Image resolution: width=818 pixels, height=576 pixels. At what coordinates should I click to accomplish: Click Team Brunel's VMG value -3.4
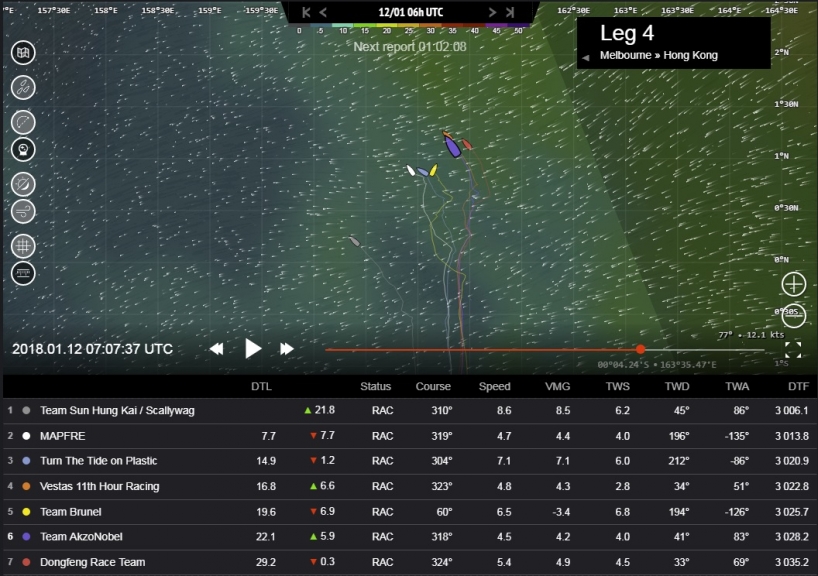(561, 511)
